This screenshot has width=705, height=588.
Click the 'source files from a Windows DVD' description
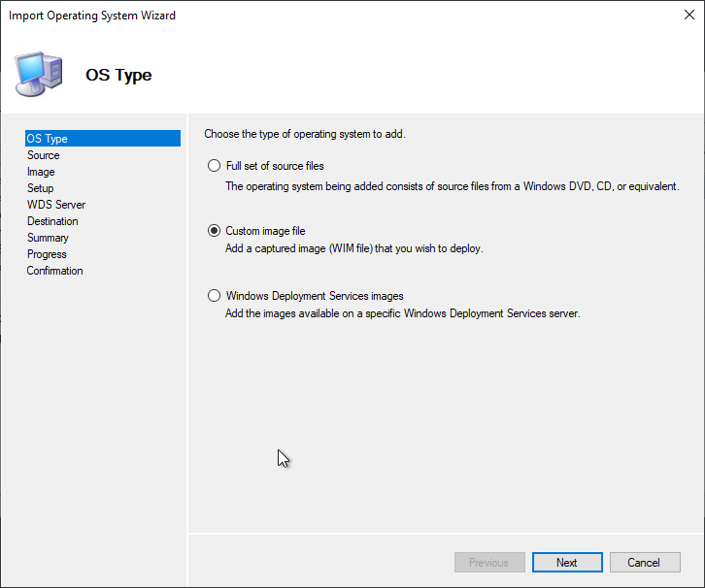[453, 186]
